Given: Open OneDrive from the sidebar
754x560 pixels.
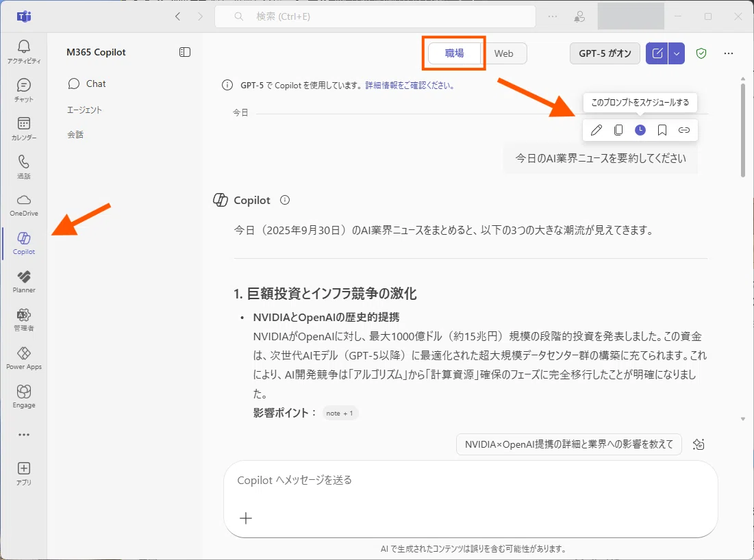Looking at the screenshot, I should click(x=23, y=205).
